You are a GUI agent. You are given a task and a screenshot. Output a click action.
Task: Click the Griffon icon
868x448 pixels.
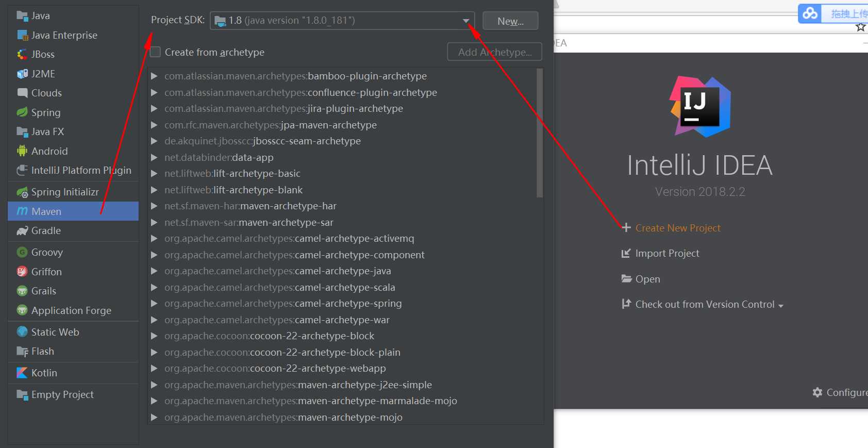click(22, 272)
